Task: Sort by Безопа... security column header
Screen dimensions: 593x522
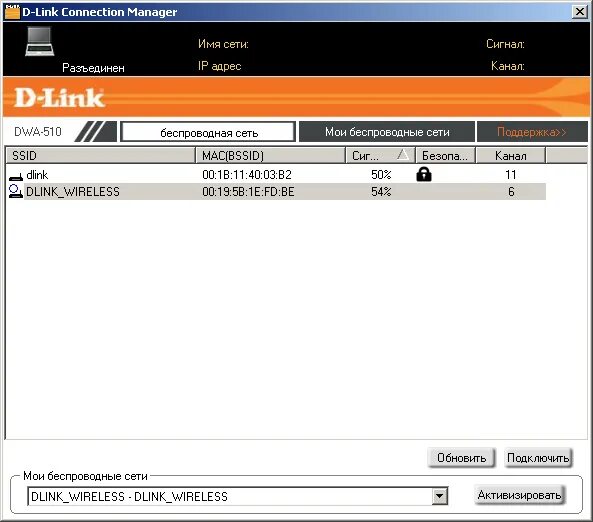Action: pos(445,155)
